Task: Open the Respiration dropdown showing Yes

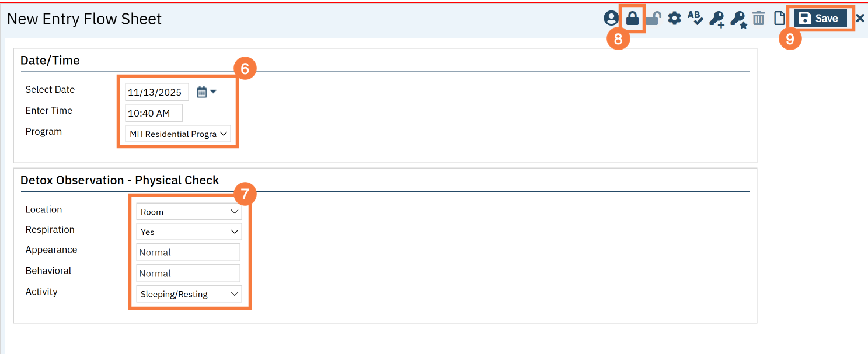Action: [x=189, y=232]
